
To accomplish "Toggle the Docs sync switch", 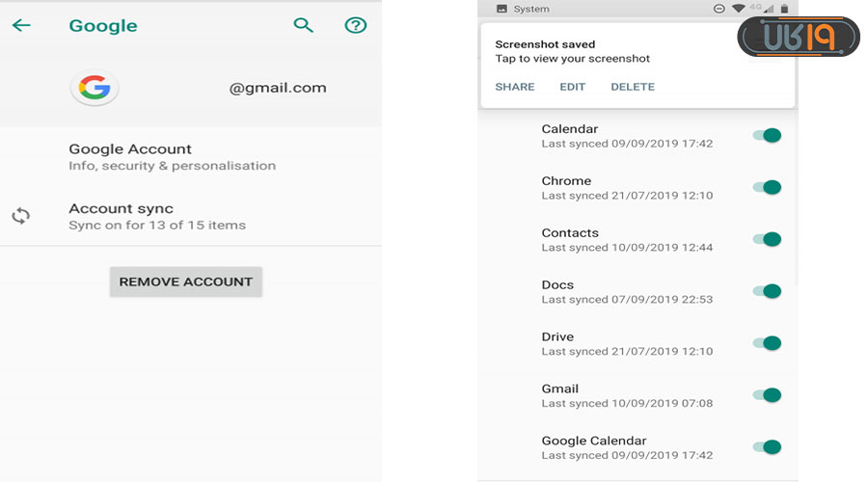I will coord(767,292).
